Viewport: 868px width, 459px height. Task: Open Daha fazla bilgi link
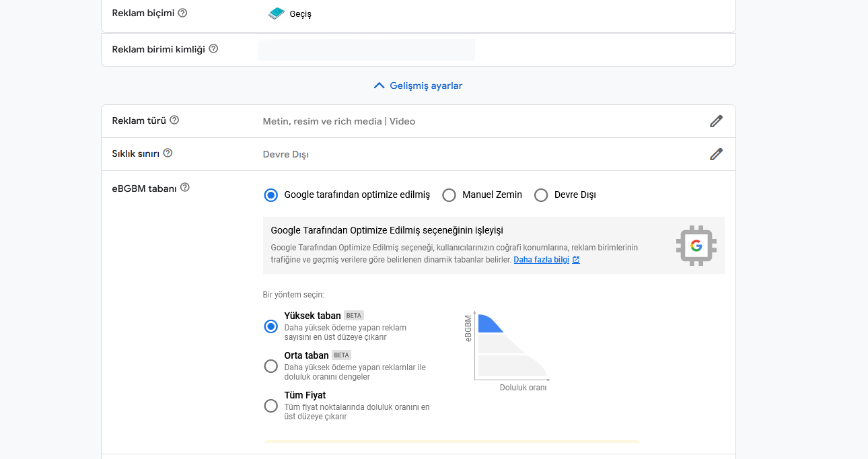(x=542, y=260)
